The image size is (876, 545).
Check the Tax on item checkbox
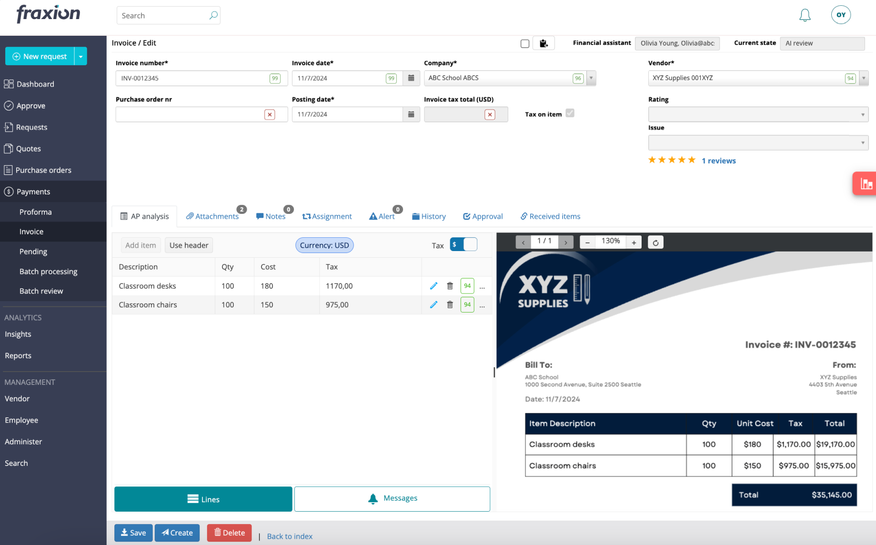tap(570, 114)
